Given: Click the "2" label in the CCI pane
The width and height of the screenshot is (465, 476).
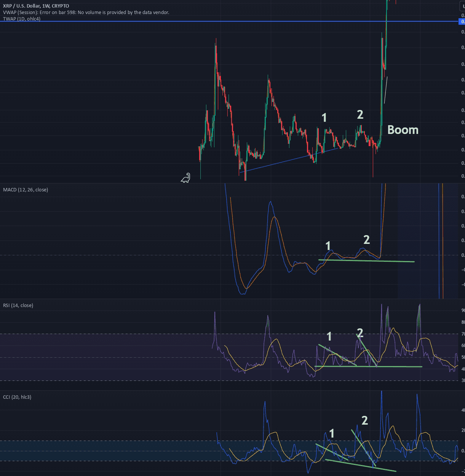Looking at the screenshot, I should point(364,420).
